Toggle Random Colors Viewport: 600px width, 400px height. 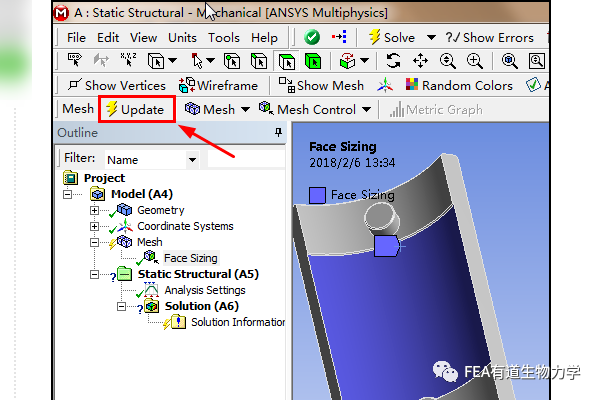[x=459, y=85]
